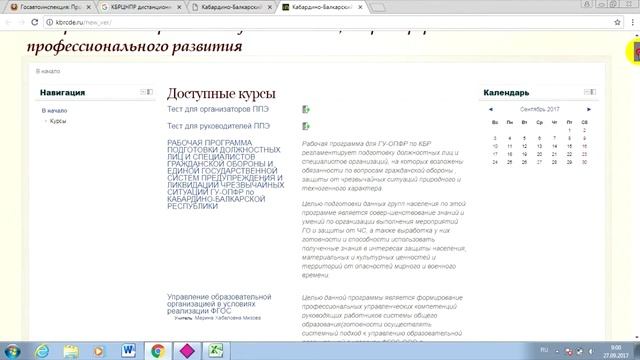Open Сентябрь 2017 calendar month link
This screenshot has height=360, width=640.
pyautogui.click(x=540, y=109)
